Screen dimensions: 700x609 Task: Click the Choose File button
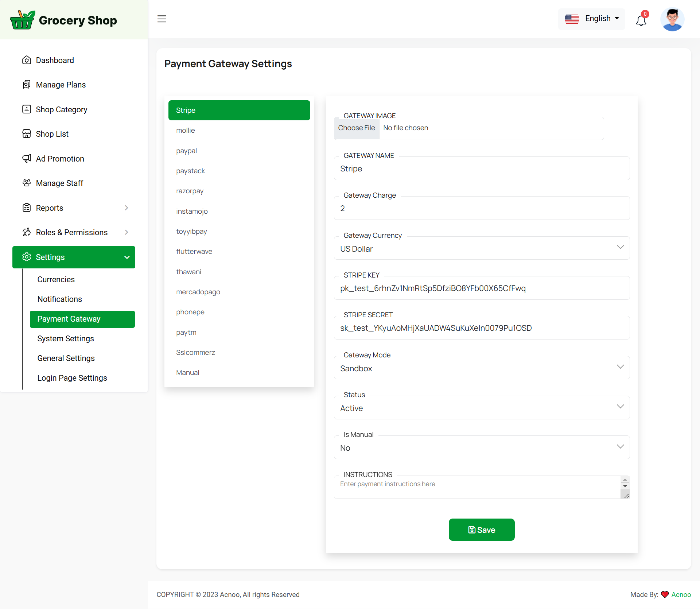pyautogui.click(x=356, y=128)
